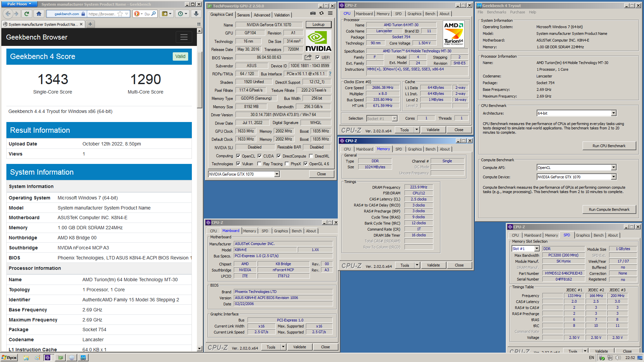Toggle the Ray Tracing checkbox
Screen dimensions: 644x362
tap(259, 164)
